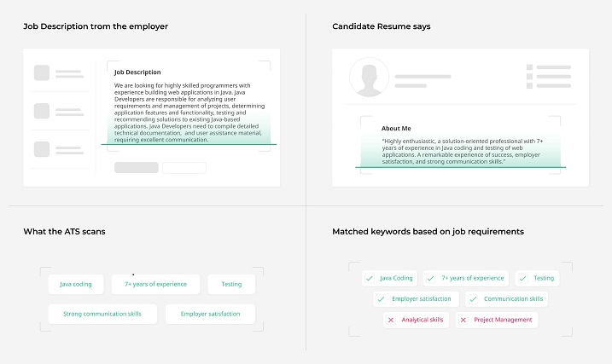Select the Strong communication skills chip
The height and width of the screenshot is (364, 612).
tap(102, 314)
